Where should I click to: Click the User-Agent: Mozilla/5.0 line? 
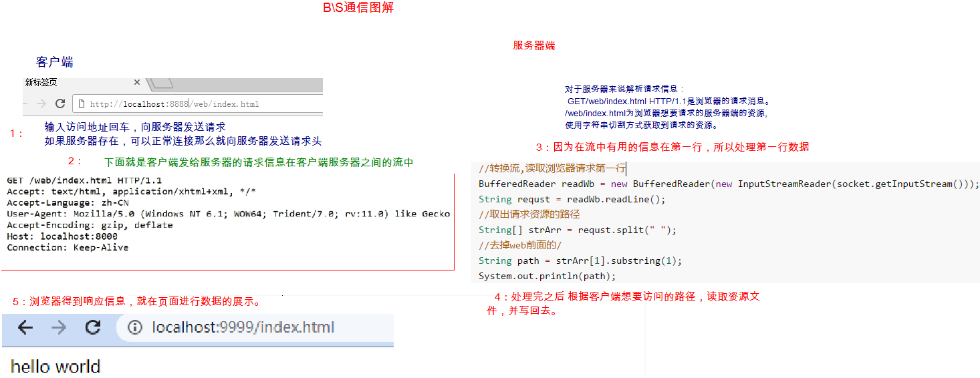(228, 214)
